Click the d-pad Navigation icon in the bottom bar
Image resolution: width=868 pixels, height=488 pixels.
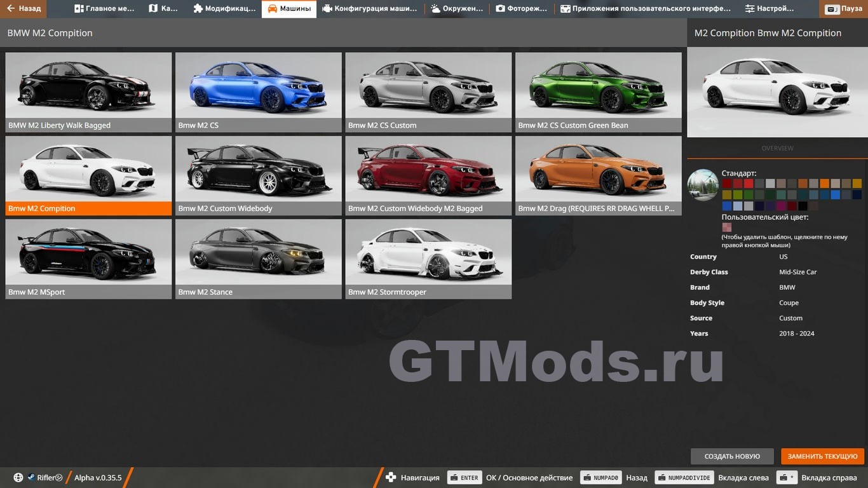click(391, 477)
